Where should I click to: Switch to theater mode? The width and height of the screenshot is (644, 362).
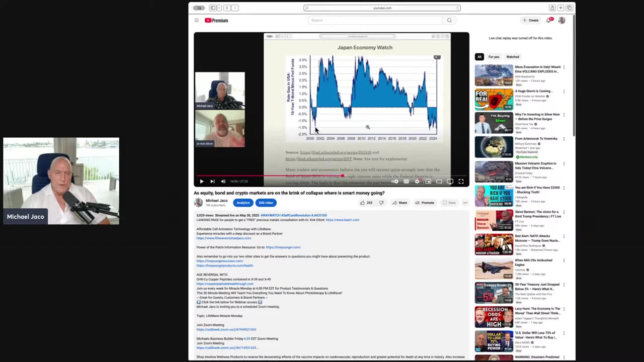pos(439,182)
